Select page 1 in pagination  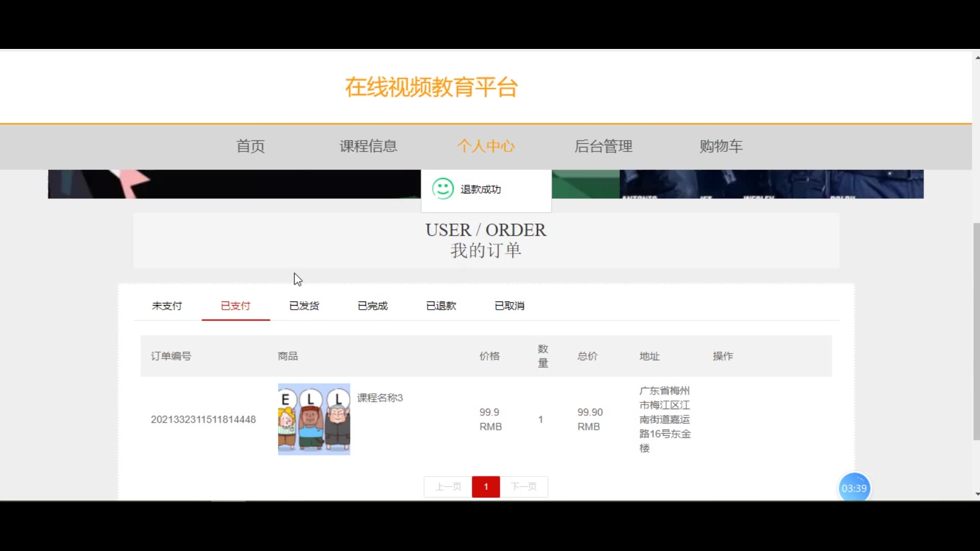click(486, 487)
